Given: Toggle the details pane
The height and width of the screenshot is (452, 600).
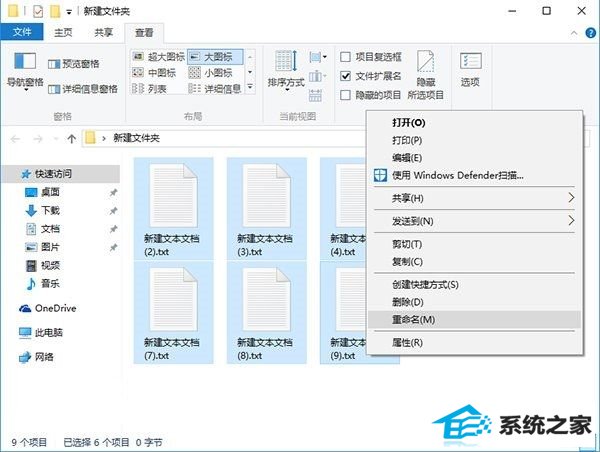Looking at the screenshot, I should click(x=83, y=89).
